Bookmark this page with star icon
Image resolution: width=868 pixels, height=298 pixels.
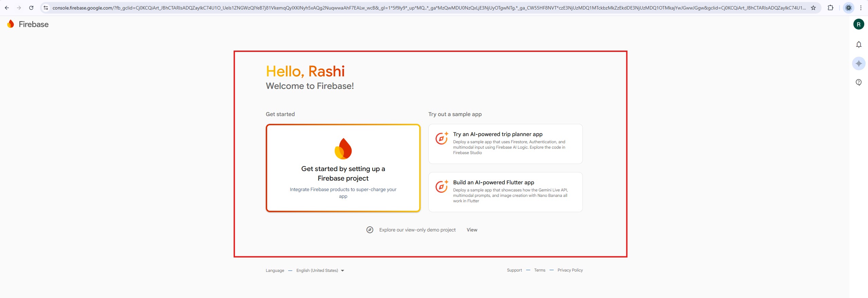point(813,8)
